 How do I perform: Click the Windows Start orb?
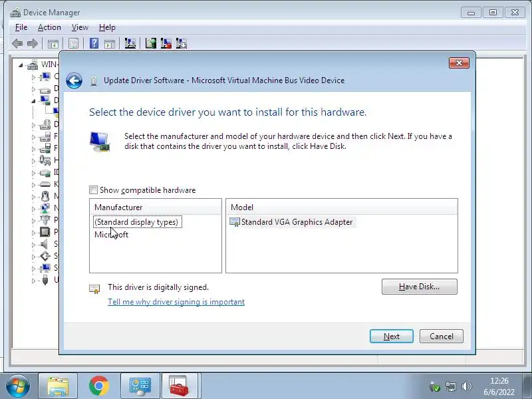17,386
